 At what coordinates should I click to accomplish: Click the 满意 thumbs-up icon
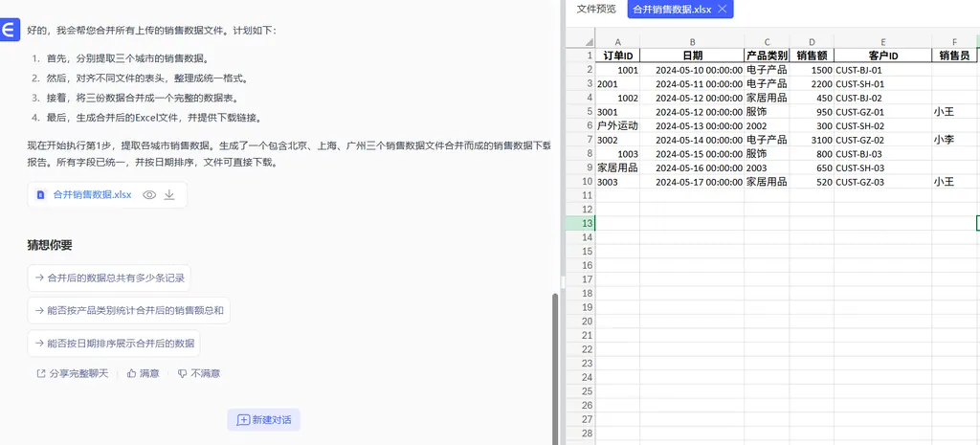click(132, 373)
